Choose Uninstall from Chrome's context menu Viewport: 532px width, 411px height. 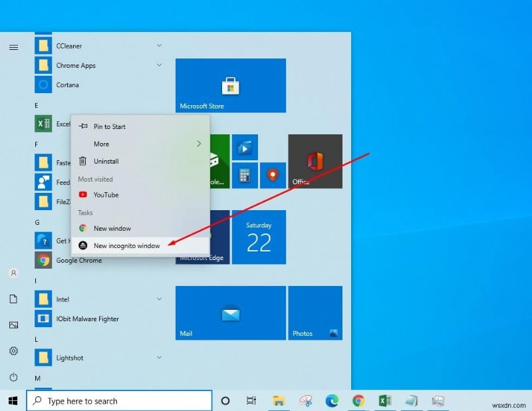coord(108,161)
